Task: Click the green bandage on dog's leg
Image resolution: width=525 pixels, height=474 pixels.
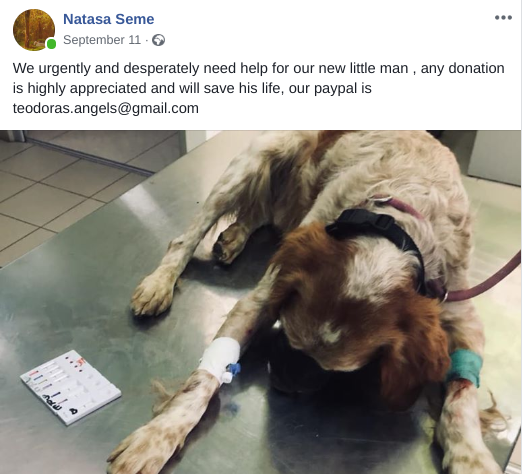Action: [x=465, y=368]
